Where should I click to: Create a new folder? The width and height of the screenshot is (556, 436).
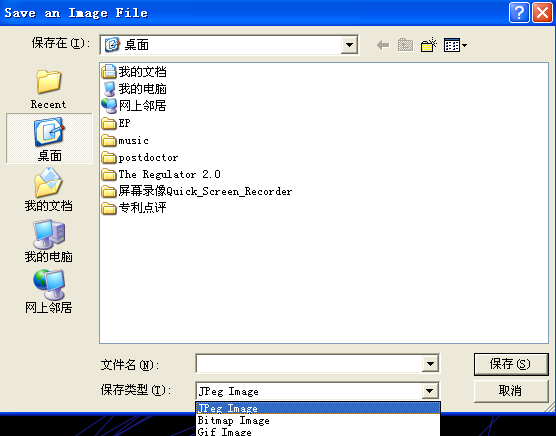(x=428, y=45)
